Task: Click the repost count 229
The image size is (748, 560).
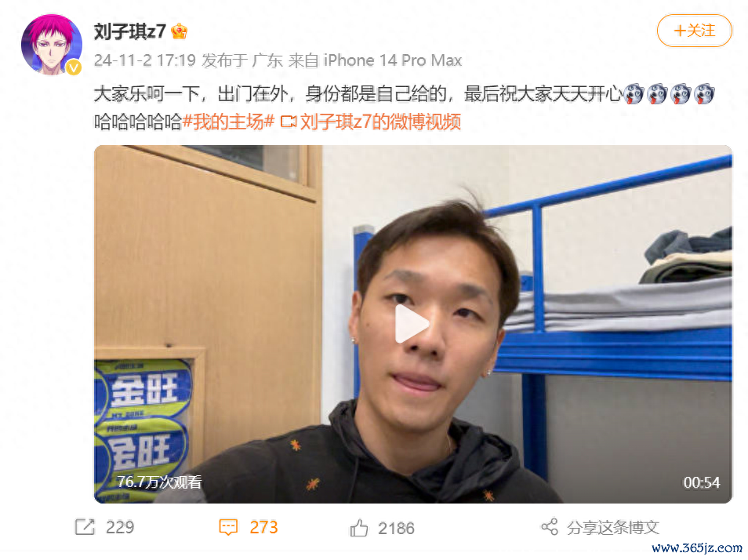Action: [120, 528]
